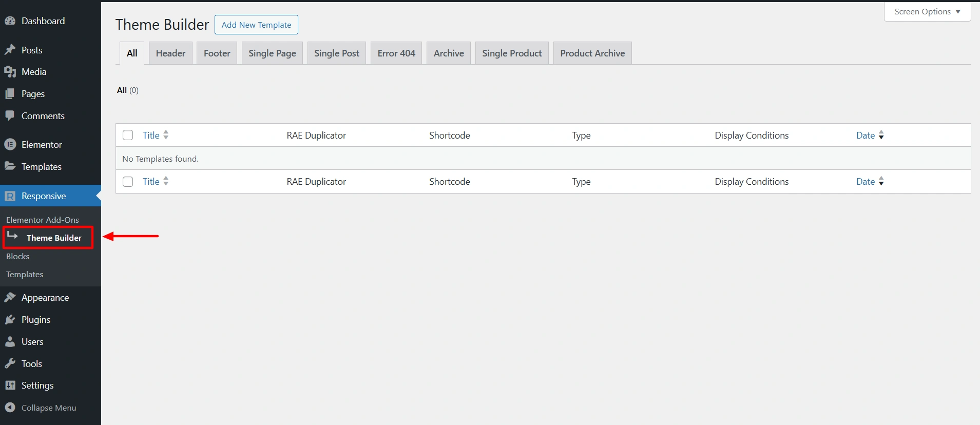This screenshot has height=425, width=980.
Task: Open the Plugins menu label
Action: coord(36,320)
